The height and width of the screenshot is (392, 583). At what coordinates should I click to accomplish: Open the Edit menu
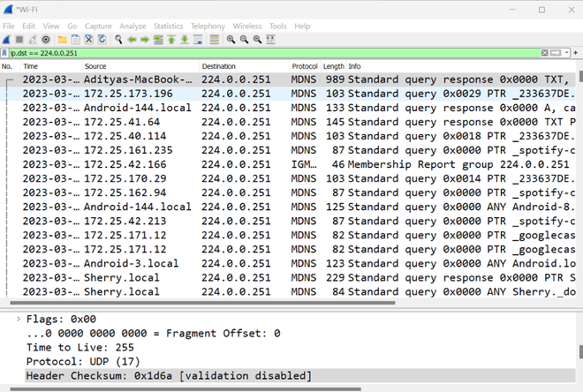point(28,26)
